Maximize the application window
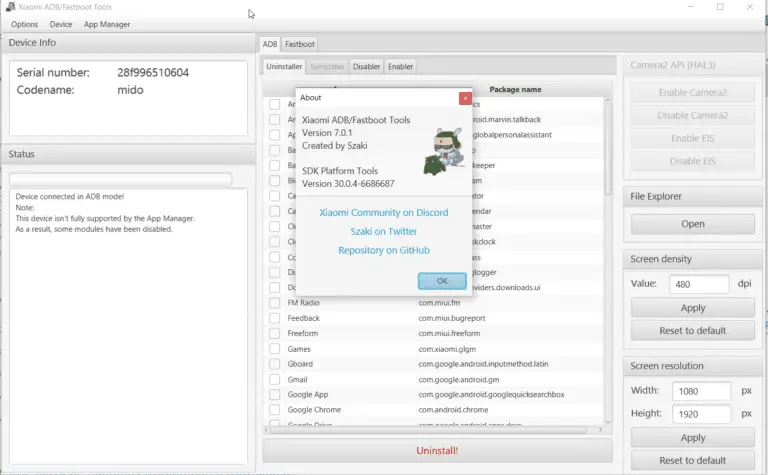Viewport: 768px width, 475px height. click(x=720, y=7)
